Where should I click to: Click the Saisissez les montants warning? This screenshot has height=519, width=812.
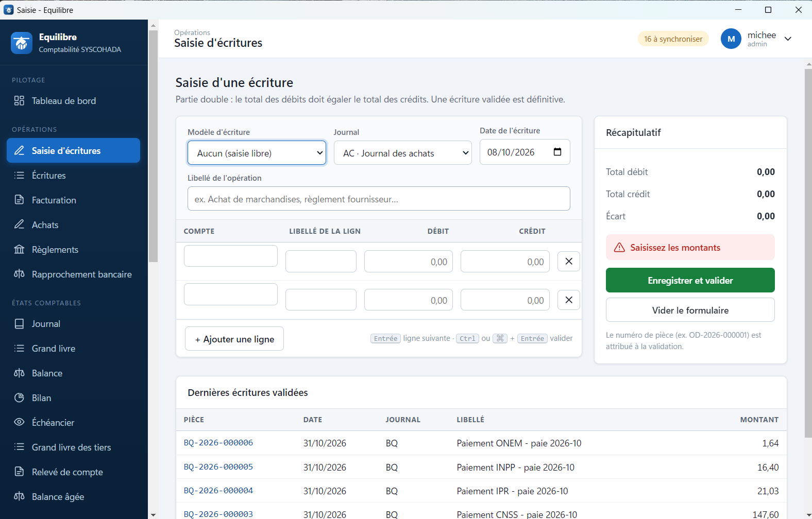(x=690, y=248)
